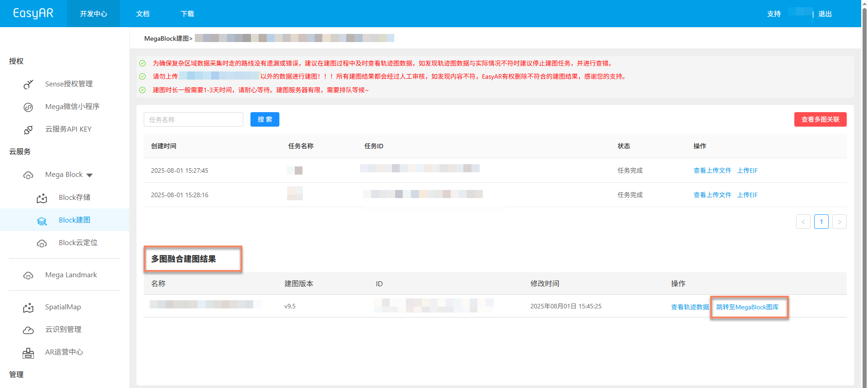This screenshot has width=868, height=388.
Task: Go to next page arrow
Action: [x=840, y=222]
